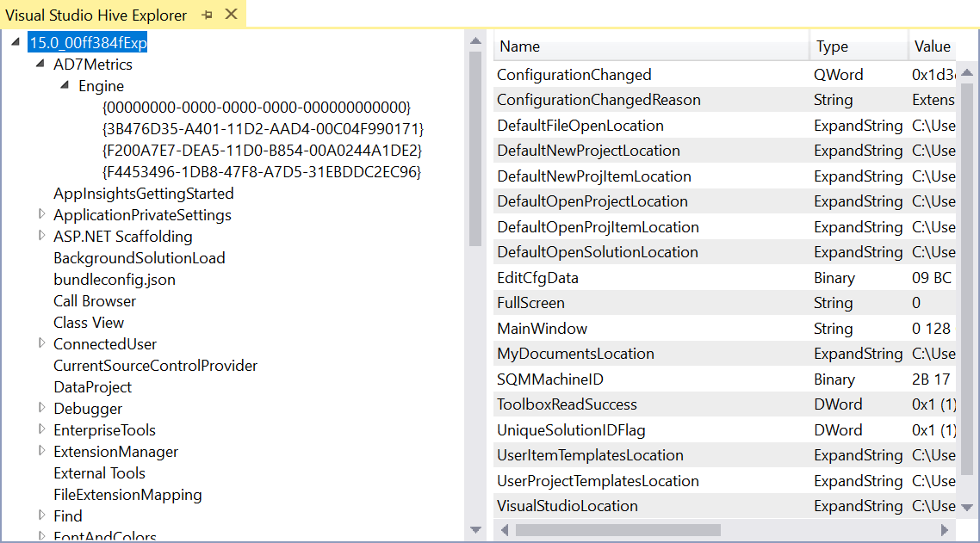
Task: Select the Visual Studio Hive Explorer tab title
Action: click(96, 15)
